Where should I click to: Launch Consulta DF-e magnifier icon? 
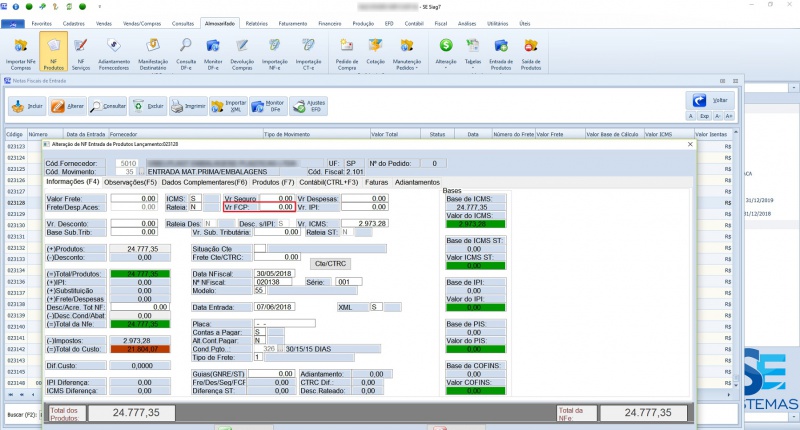point(186,52)
